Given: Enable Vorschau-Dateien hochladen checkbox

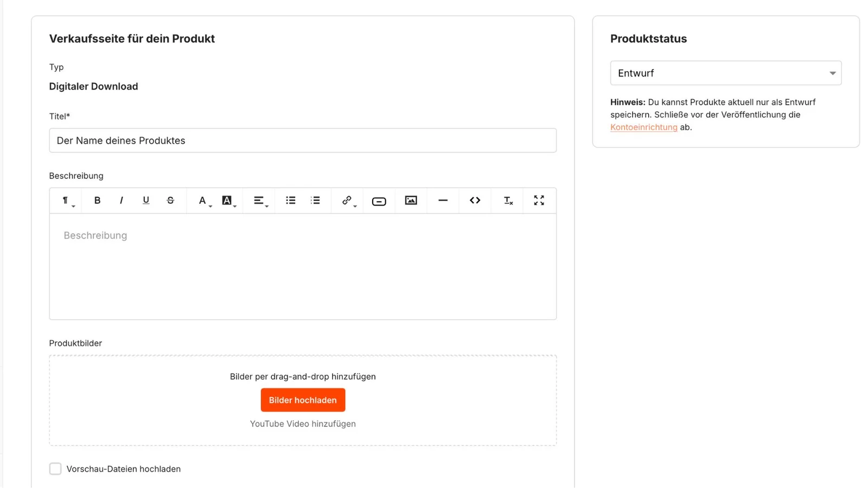Looking at the screenshot, I should pos(55,468).
